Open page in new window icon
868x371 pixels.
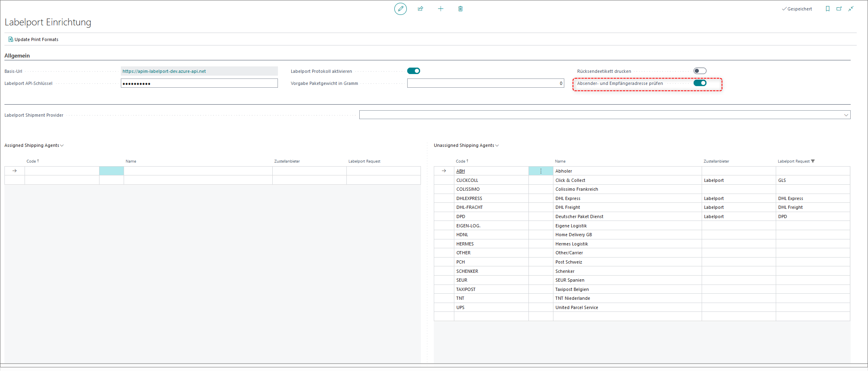click(x=839, y=9)
